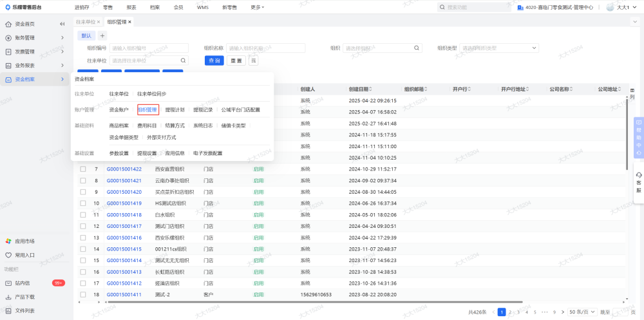Click the 组织名称 input field

(x=264, y=48)
